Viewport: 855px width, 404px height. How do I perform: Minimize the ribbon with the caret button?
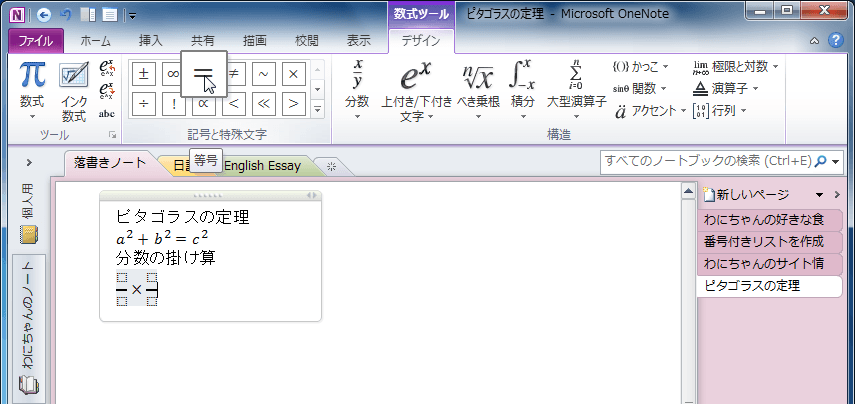814,41
